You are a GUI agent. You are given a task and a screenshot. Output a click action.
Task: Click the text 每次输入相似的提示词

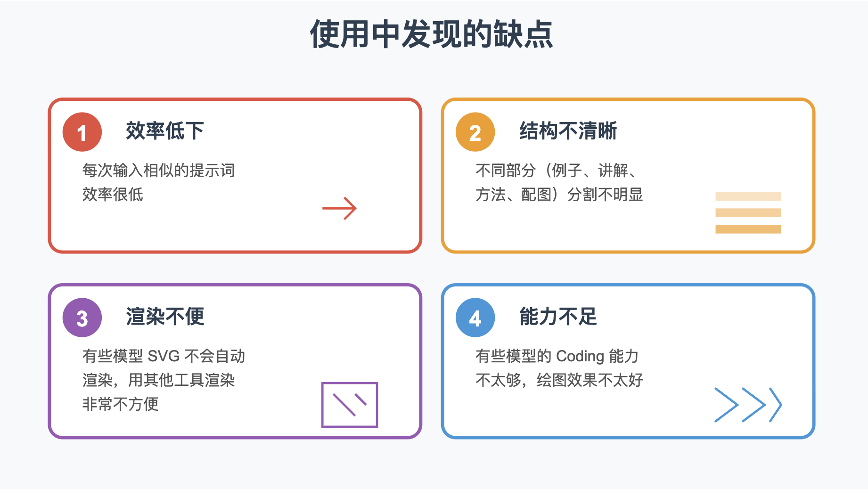pyautogui.click(x=158, y=170)
